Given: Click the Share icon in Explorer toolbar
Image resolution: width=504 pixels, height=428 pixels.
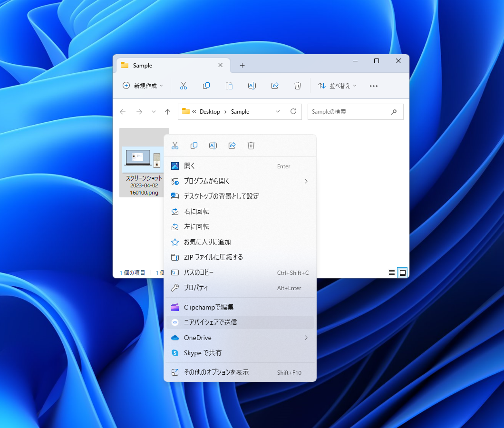Looking at the screenshot, I should 275,86.
